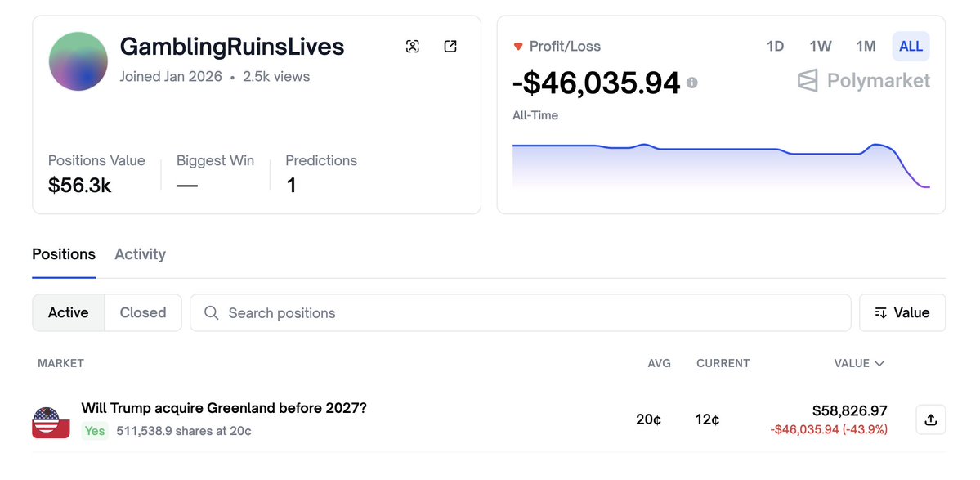This screenshot has width=980, height=480.
Task: Click the large -$46,035.94 profit/loss figure
Action: (596, 83)
